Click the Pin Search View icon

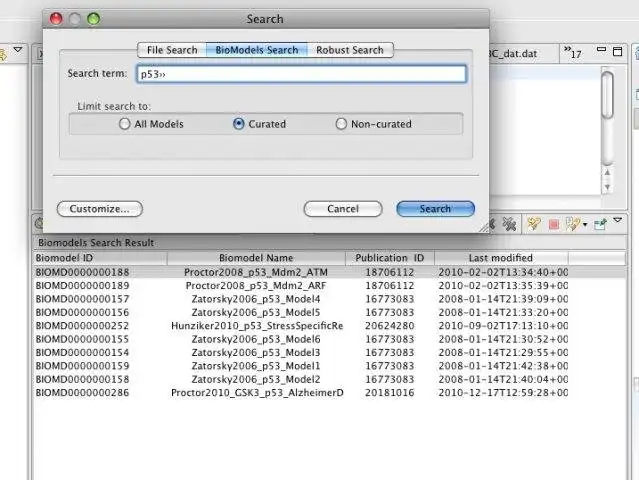point(600,224)
